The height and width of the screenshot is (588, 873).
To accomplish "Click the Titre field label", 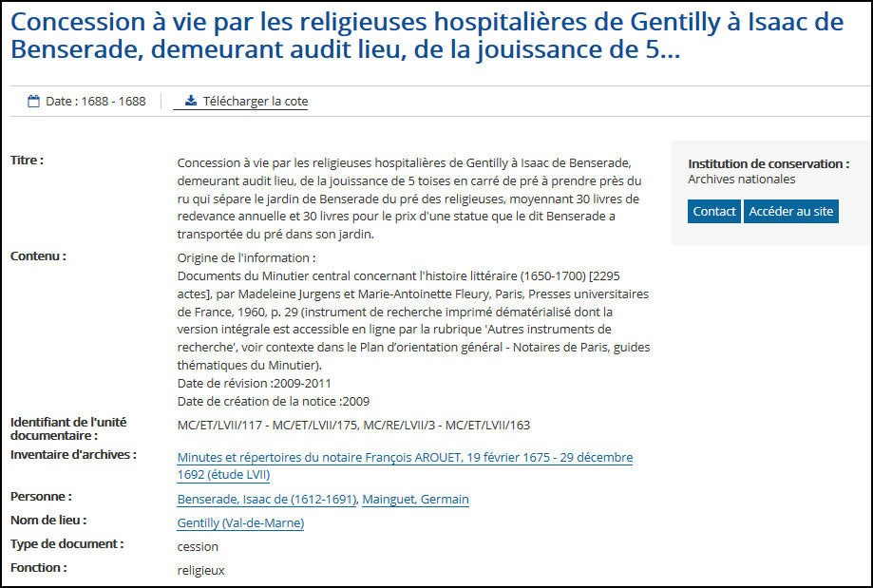I will click(x=27, y=161).
